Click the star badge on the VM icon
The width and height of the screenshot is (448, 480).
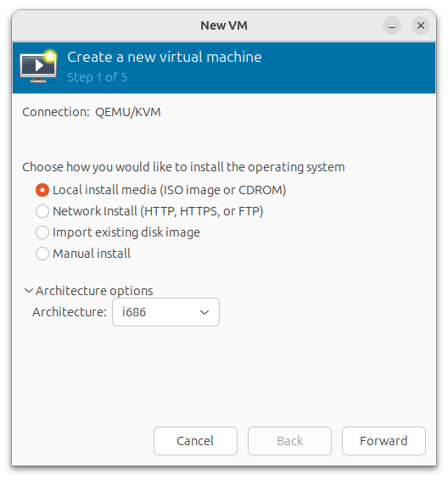[x=50, y=56]
